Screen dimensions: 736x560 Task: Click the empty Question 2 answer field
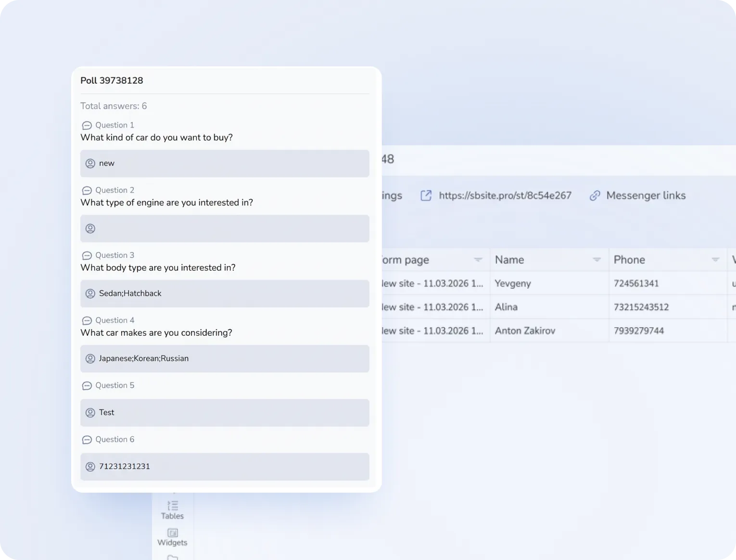click(x=225, y=229)
